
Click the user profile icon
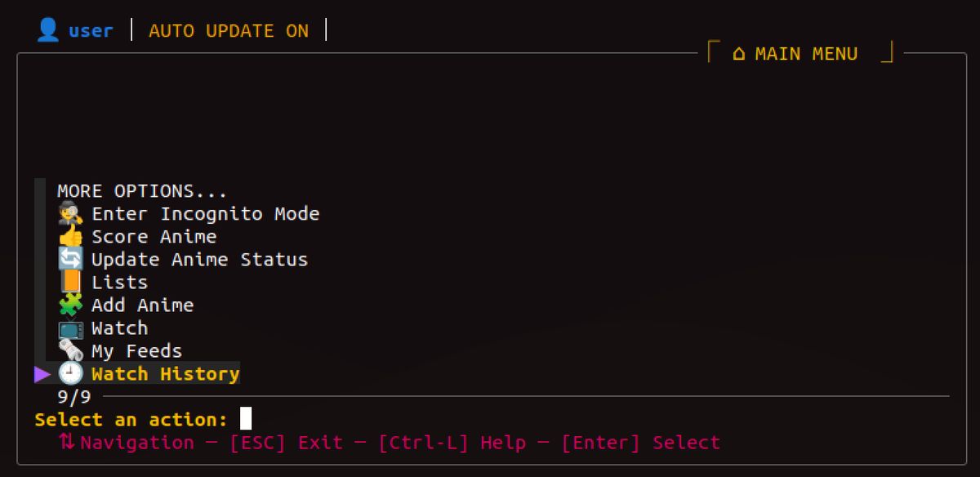click(48, 31)
